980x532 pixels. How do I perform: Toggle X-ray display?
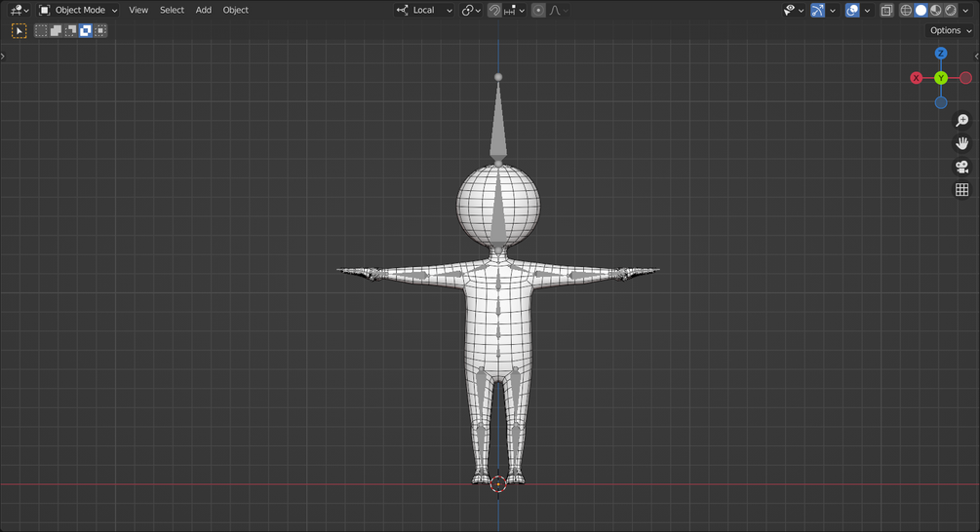[886, 10]
